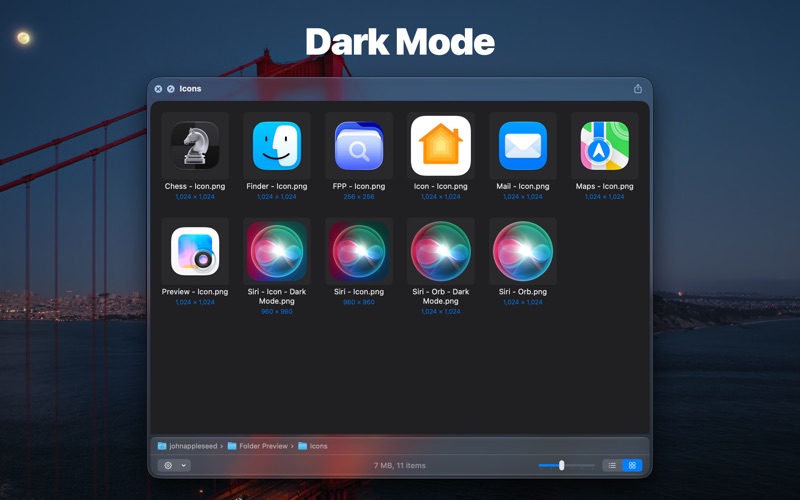Select the FPP folder search icon
The image size is (800, 500).
coord(359,146)
